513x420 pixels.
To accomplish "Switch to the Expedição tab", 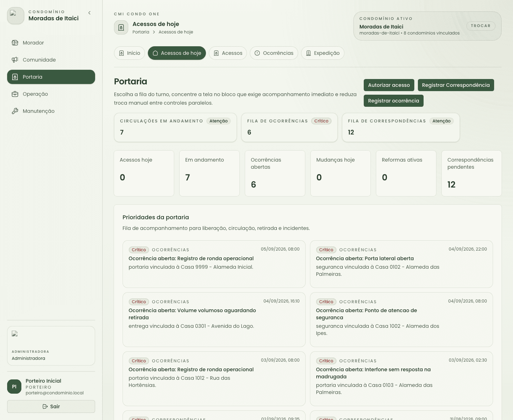I will pos(323,53).
